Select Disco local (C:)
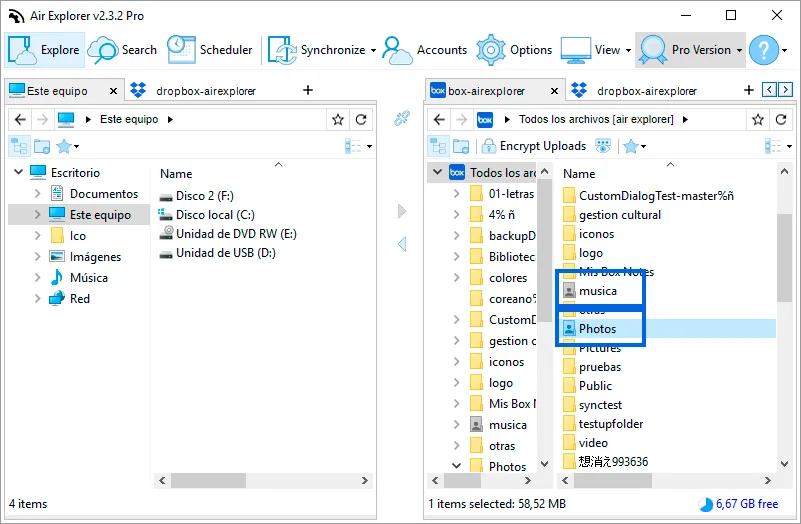Screen dimensions: 801x524 coord(215,215)
